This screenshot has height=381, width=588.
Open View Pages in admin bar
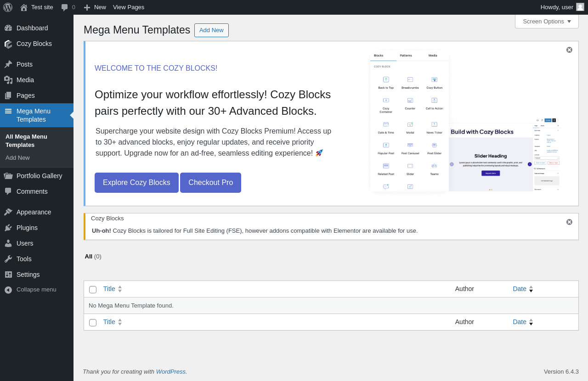pyautogui.click(x=129, y=7)
